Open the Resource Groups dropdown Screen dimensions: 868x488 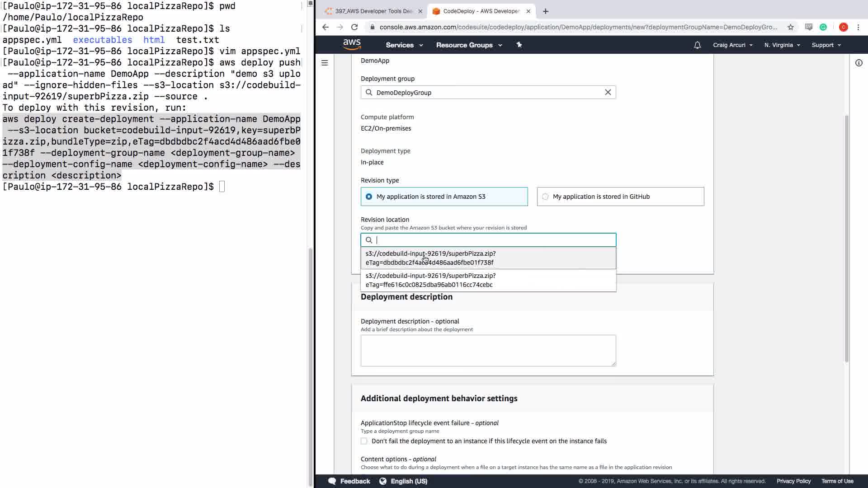(x=468, y=45)
